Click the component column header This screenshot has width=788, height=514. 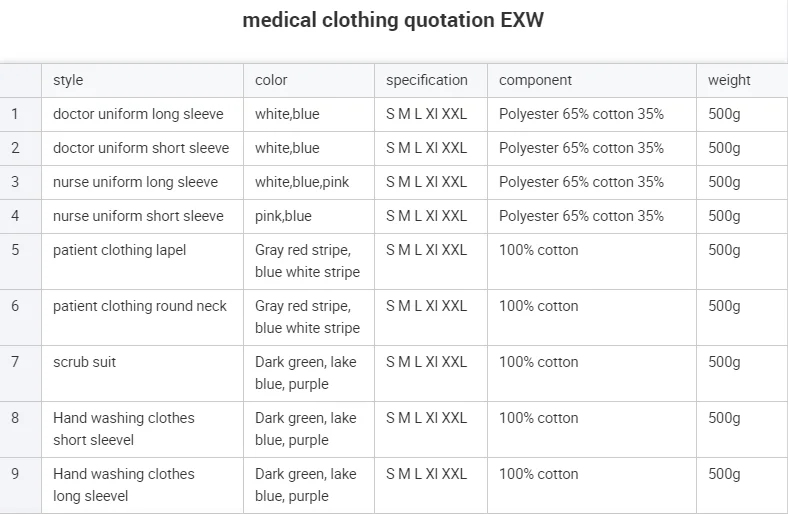592,80
